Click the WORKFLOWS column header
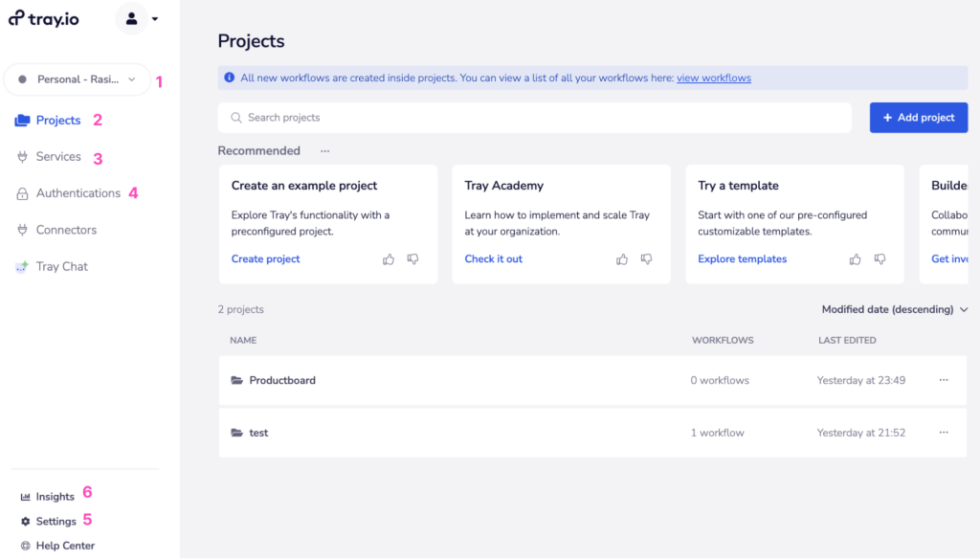This screenshot has width=980, height=559. [723, 340]
